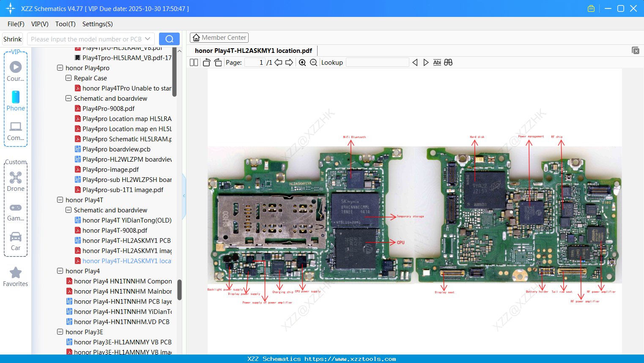Open honor Play4 HN1TNNHM Component file

coord(119,281)
